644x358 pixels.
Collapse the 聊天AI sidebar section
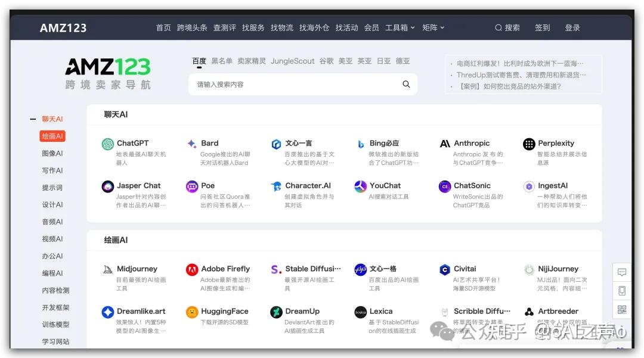[x=32, y=119]
